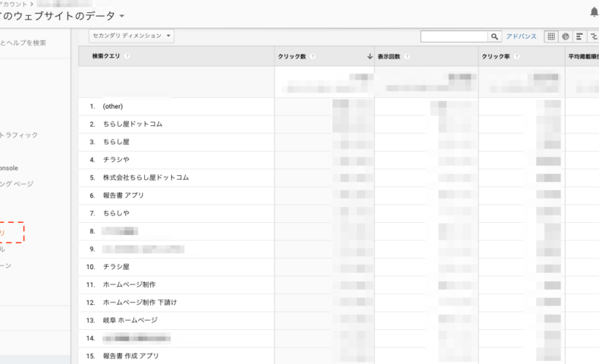Click the クリック数 sort arrow
This screenshot has width=599, height=364.
pyautogui.click(x=369, y=56)
